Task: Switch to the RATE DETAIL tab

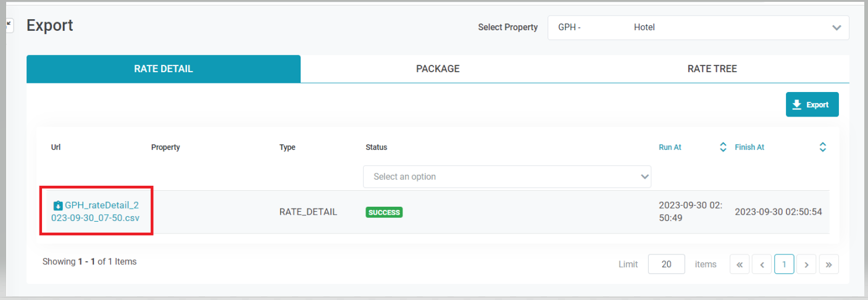Action: (164, 69)
